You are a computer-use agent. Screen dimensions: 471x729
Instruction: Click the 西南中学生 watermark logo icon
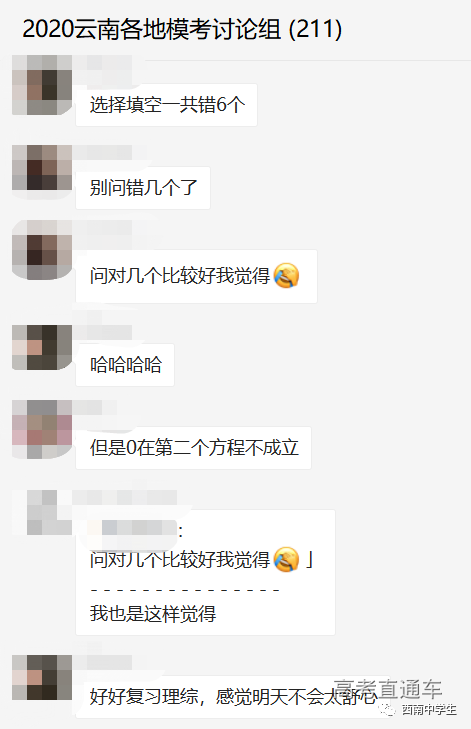(x=387, y=709)
